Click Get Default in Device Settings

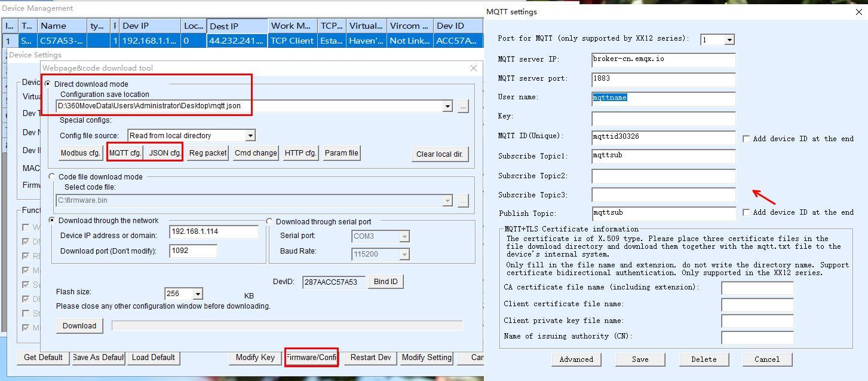pyautogui.click(x=43, y=358)
